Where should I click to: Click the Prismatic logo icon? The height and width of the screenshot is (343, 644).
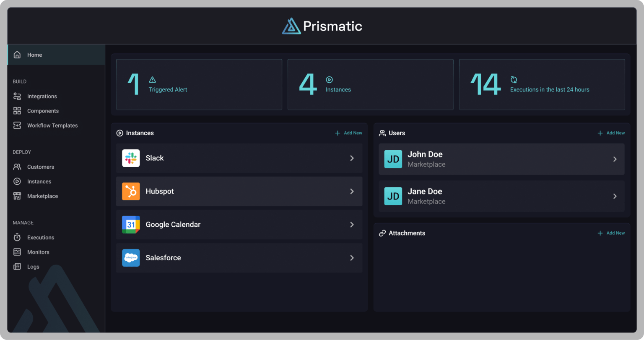(291, 26)
